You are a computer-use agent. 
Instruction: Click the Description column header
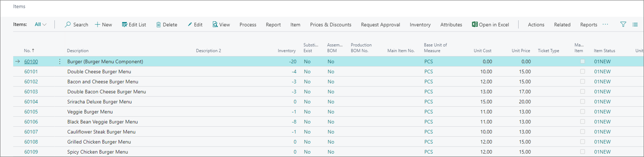pos(78,51)
